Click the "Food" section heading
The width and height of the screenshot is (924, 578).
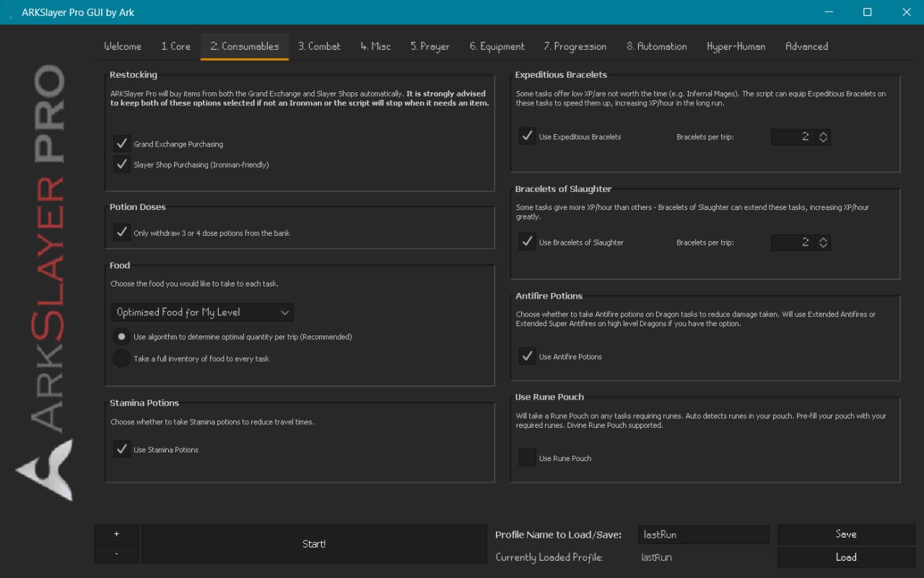click(x=120, y=266)
